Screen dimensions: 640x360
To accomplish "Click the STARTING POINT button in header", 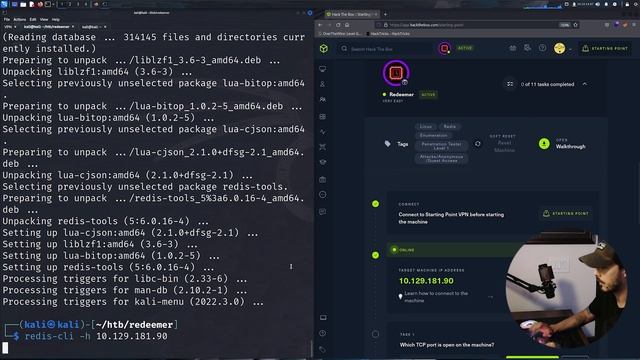I will pyautogui.click(x=605, y=49).
